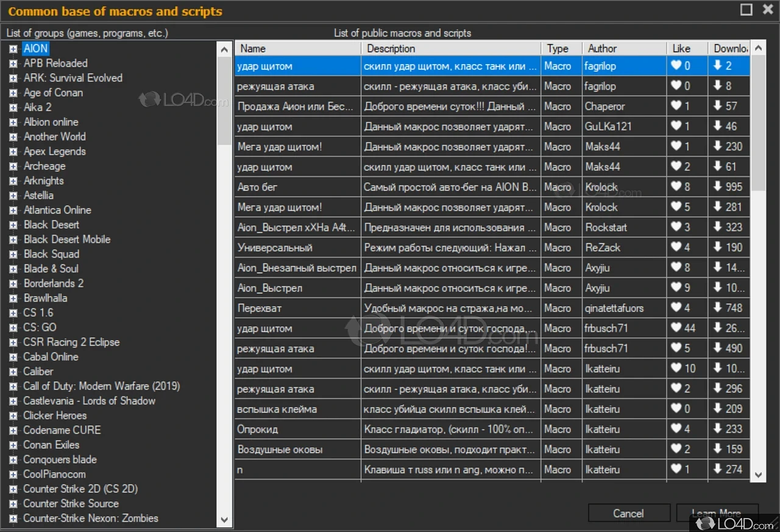
Task: Like the macro by GuLKa121
Action: pyautogui.click(x=676, y=126)
